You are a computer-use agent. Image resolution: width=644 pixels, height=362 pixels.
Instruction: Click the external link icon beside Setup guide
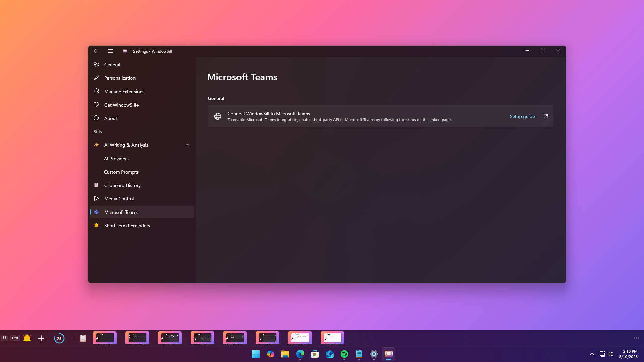point(546,116)
